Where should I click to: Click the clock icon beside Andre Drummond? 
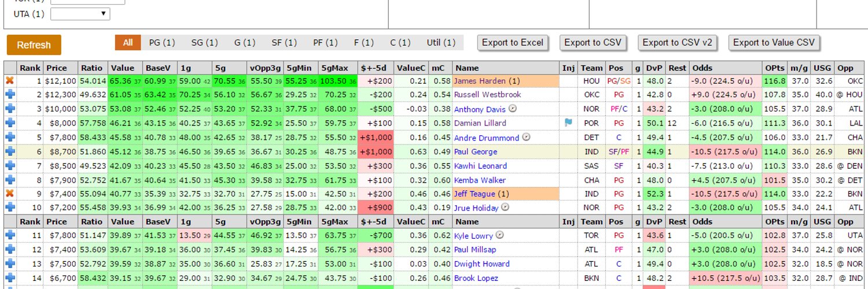click(x=525, y=137)
